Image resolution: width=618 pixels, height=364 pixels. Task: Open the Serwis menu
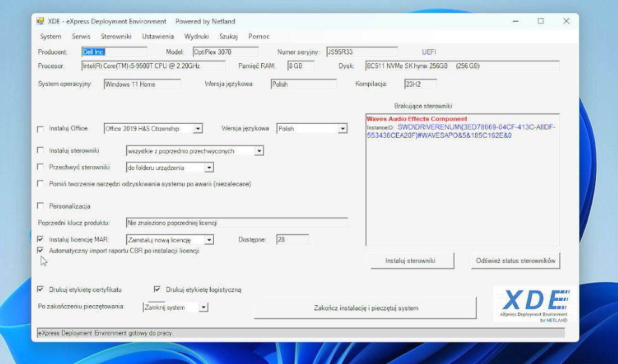[81, 37]
